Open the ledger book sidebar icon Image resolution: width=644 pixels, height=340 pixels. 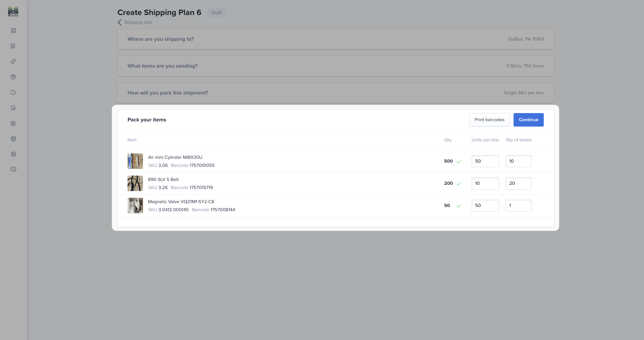pos(13,123)
